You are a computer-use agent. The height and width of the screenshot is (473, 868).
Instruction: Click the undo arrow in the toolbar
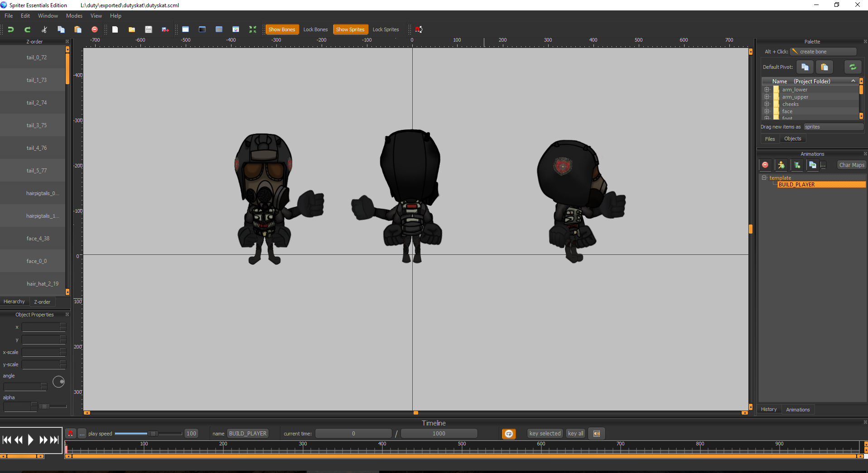pyautogui.click(x=10, y=29)
